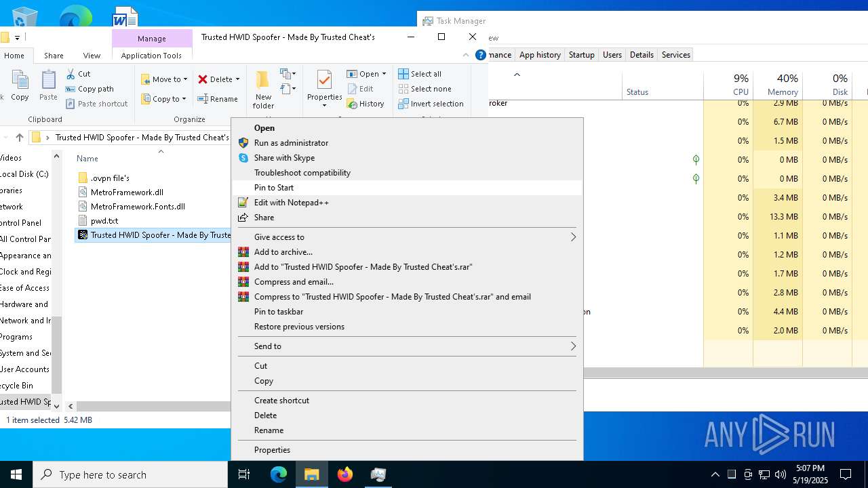Open the ribbon Open button dropdown arrow
The width and height of the screenshot is (868, 488).
pos(384,74)
